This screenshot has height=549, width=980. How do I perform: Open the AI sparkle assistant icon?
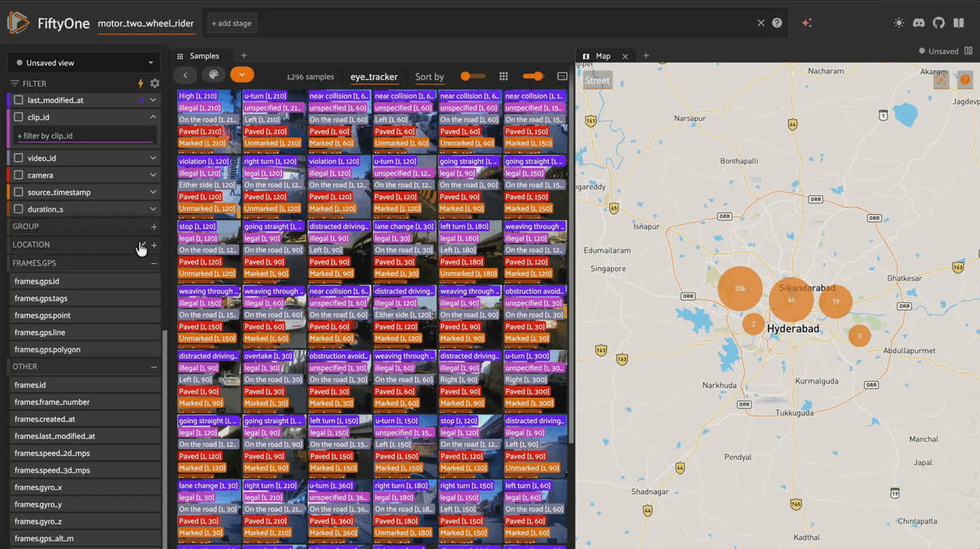[x=807, y=23]
